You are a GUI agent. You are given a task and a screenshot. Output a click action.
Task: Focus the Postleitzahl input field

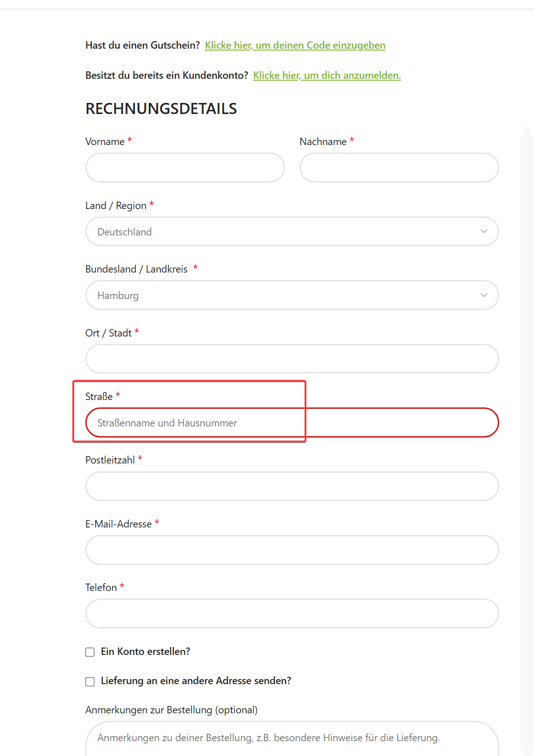click(x=292, y=486)
